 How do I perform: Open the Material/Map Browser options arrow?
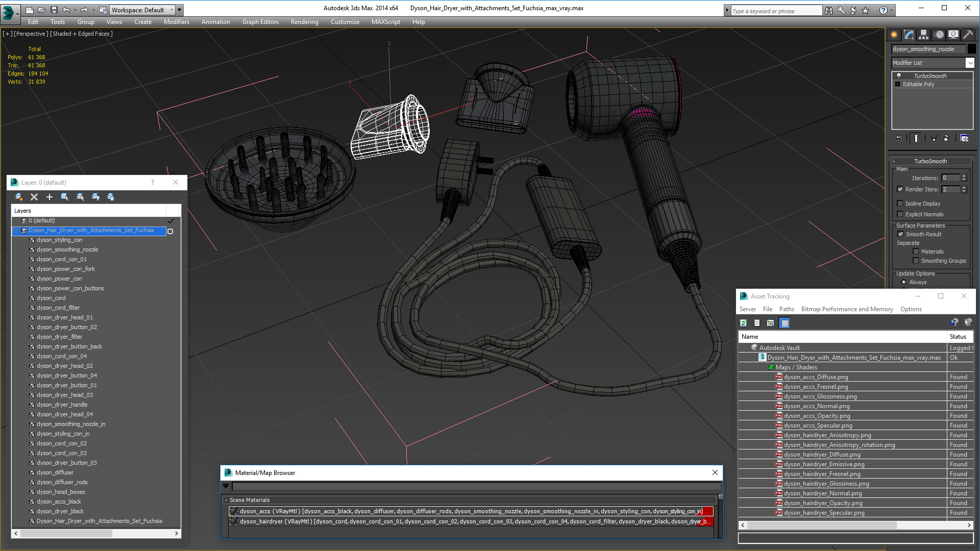pos(226,486)
